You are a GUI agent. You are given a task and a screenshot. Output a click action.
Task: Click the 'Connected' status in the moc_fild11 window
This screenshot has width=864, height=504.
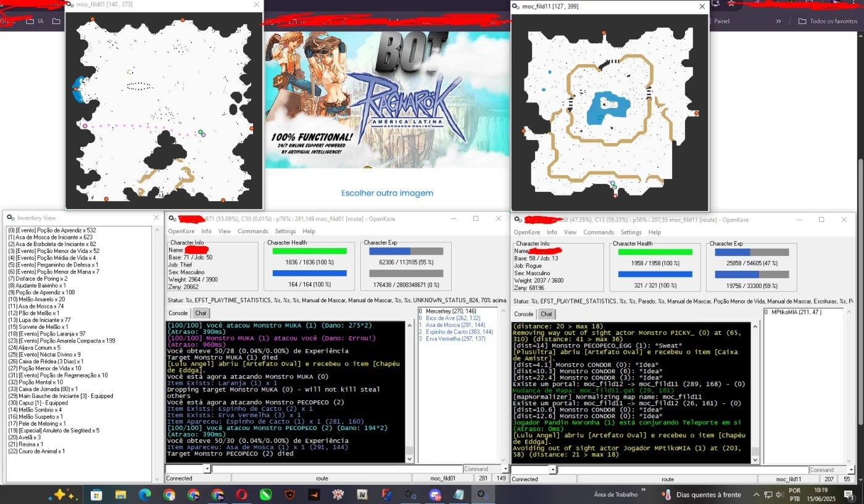[525, 479]
